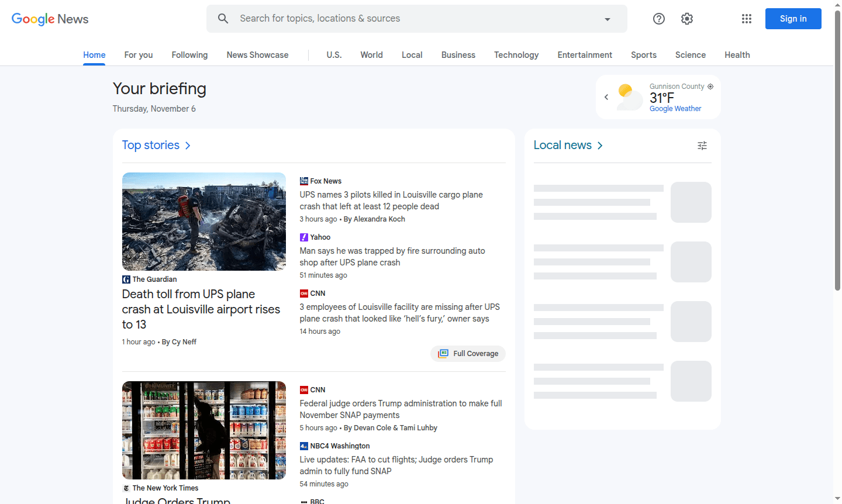Expand Top stories via its chevron

coord(188,145)
